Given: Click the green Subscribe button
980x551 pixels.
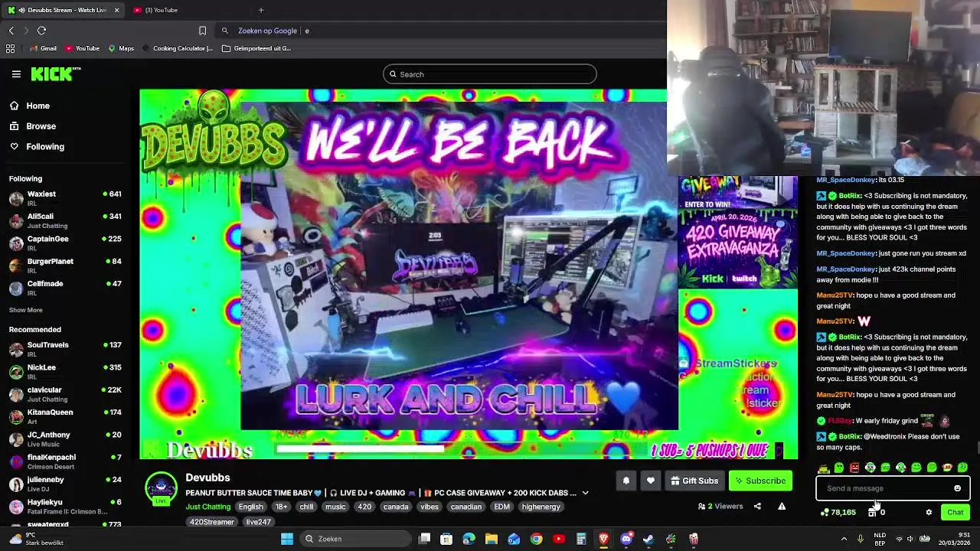Looking at the screenshot, I should [x=760, y=481].
